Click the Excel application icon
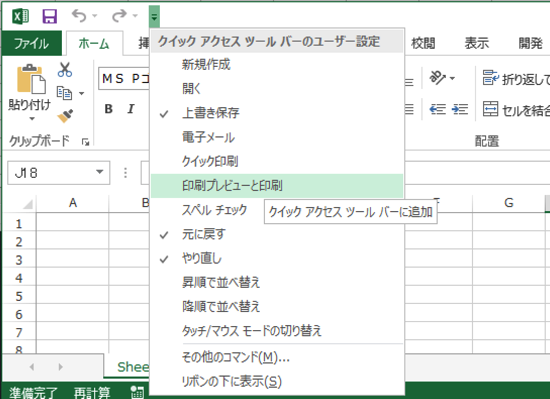The image size is (550, 399). pos(20,16)
